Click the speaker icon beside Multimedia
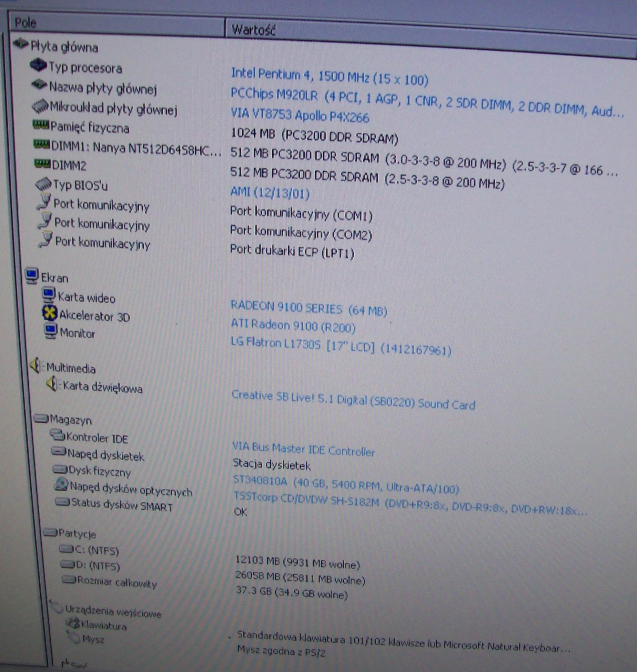This screenshot has width=637, height=672. click(x=37, y=365)
